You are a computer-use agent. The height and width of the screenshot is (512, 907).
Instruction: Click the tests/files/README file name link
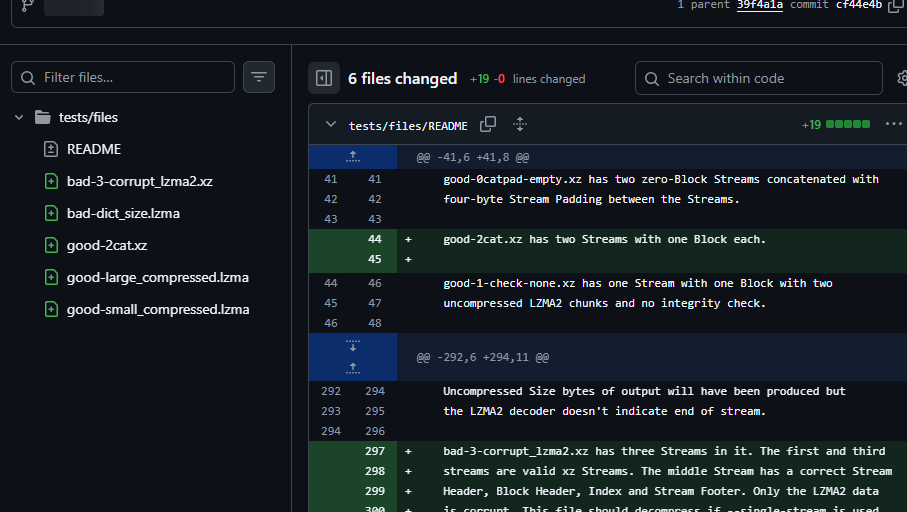click(x=408, y=126)
